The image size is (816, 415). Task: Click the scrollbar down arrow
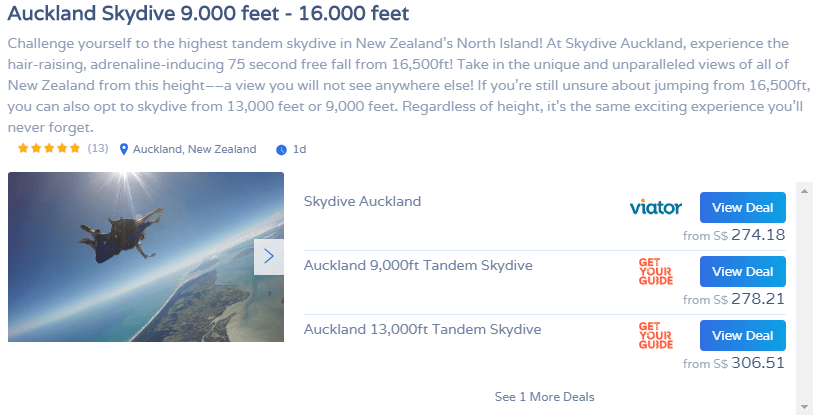click(805, 407)
